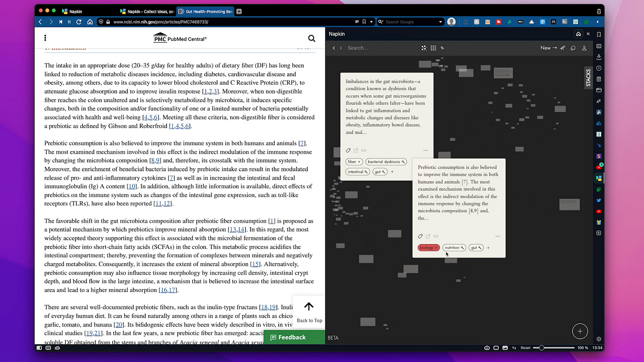Viewport: 644px width, 362px height.
Task: Open browser settings gear in sidebar
Action: tap(598, 339)
